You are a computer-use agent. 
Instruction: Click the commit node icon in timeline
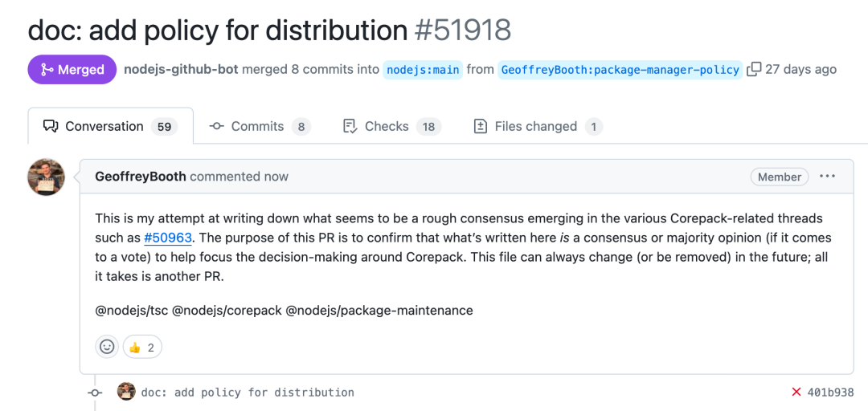tap(95, 393)
